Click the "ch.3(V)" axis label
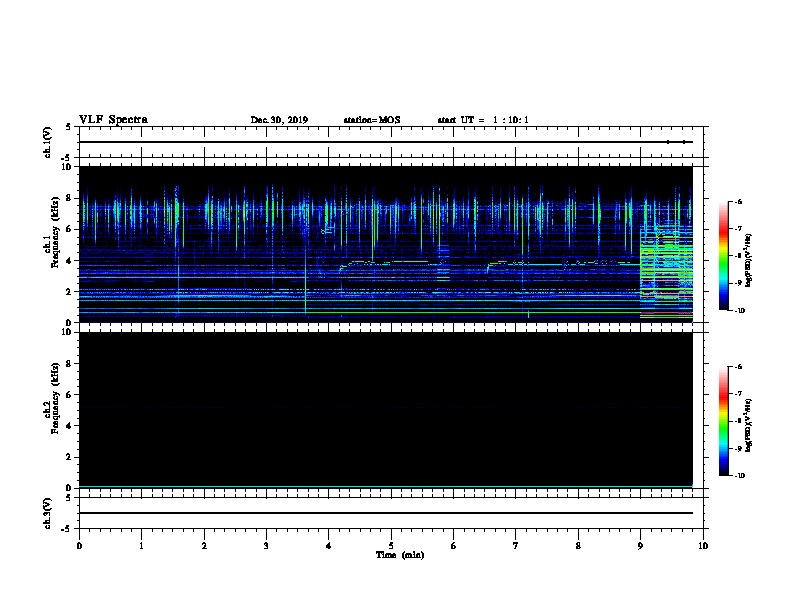The height and width of the screenshot is (612, 792). pyautogui.click(x=47, y=513)
